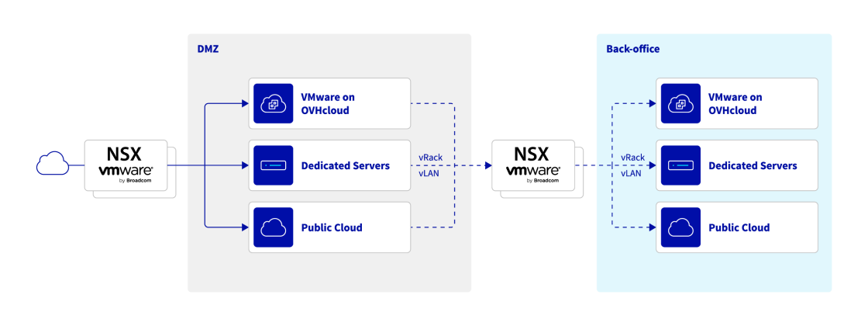
Task: Select the Back-office zone title
Action: 632,49
